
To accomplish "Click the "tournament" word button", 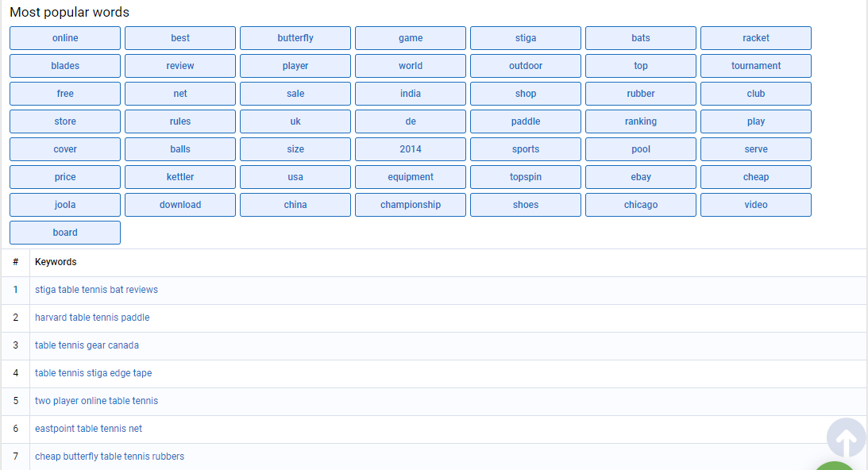I will click(x=755, y=66).
